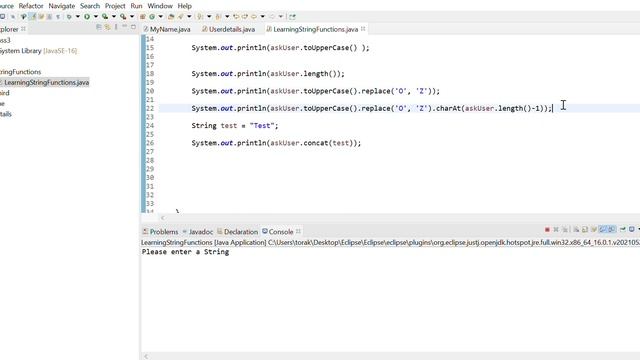This screenshot has width=640, height=360.
Task: Select the Console view tab
Action: pos(278,231)
